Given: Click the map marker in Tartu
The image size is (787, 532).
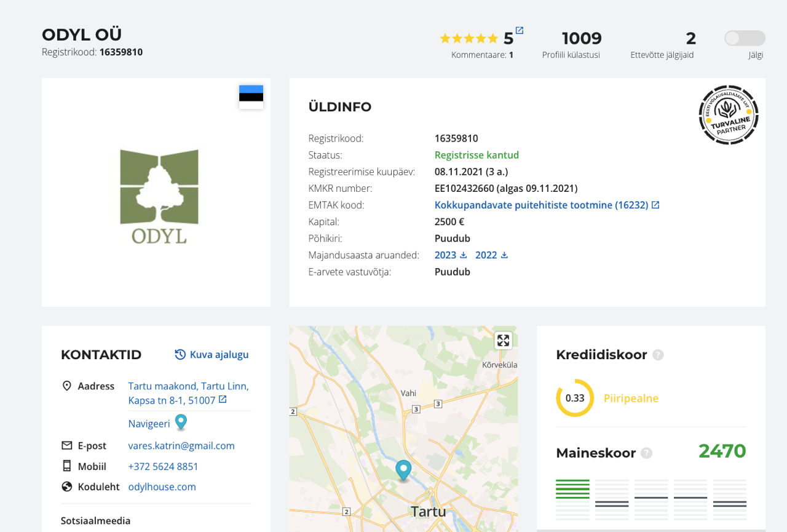Looking at the screenshot, I should [x=403, y=470].
